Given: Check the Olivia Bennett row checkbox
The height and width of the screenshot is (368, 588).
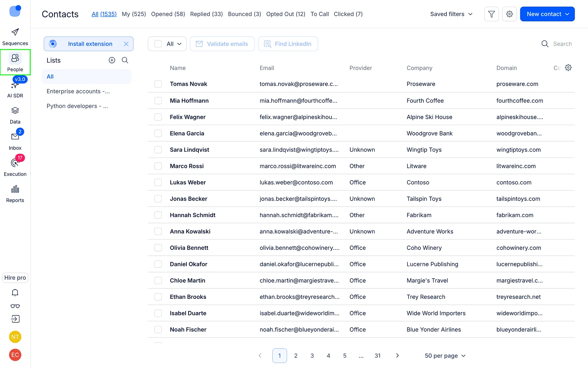Looking at the screenshot, I should (x=158, y=248).
